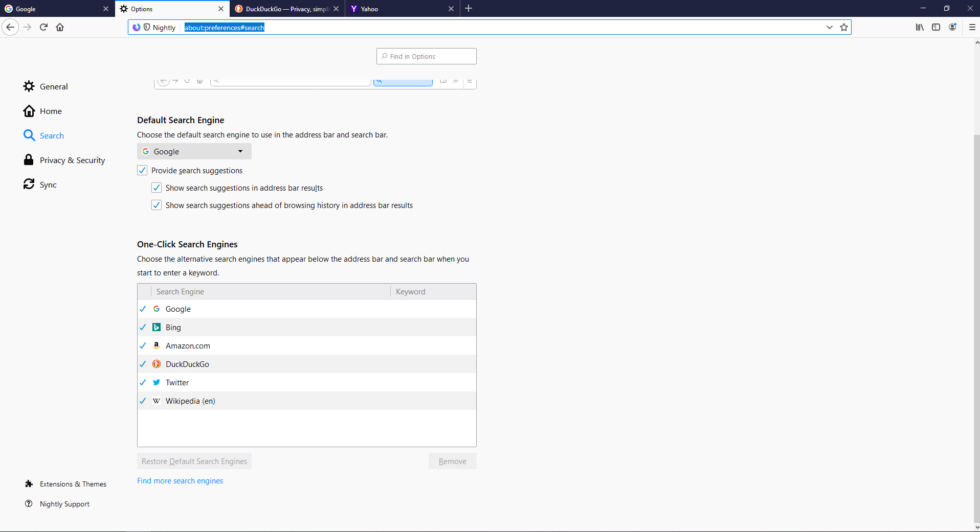Disable Provide search suggestions
980x532 pixels.
[x=142, y=170]
